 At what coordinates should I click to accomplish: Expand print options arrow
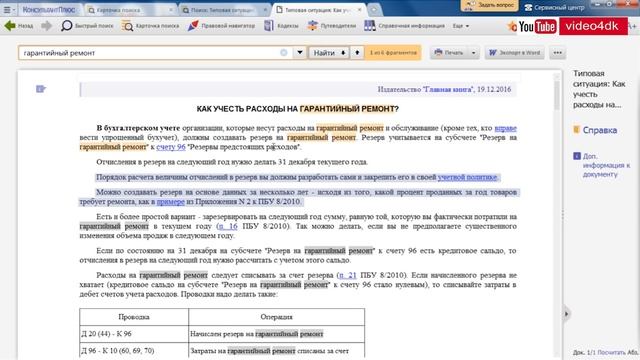coord(473,53)
